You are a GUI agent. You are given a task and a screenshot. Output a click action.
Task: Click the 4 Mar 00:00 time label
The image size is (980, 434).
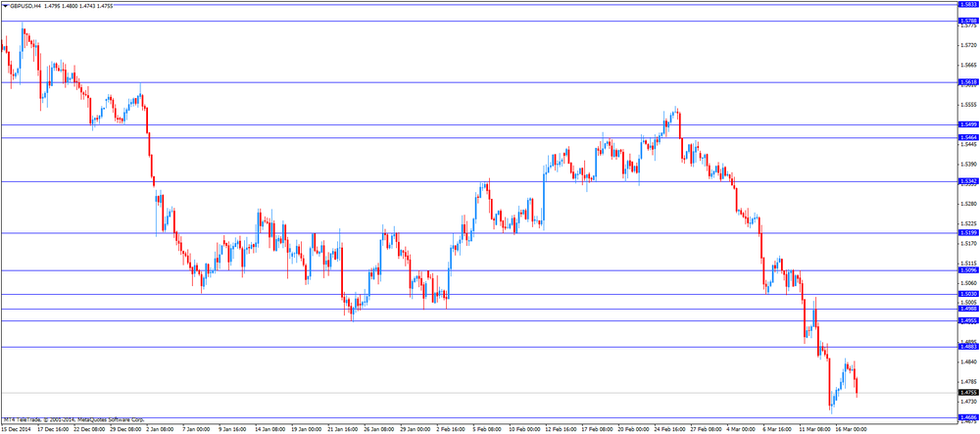[743, 430]
